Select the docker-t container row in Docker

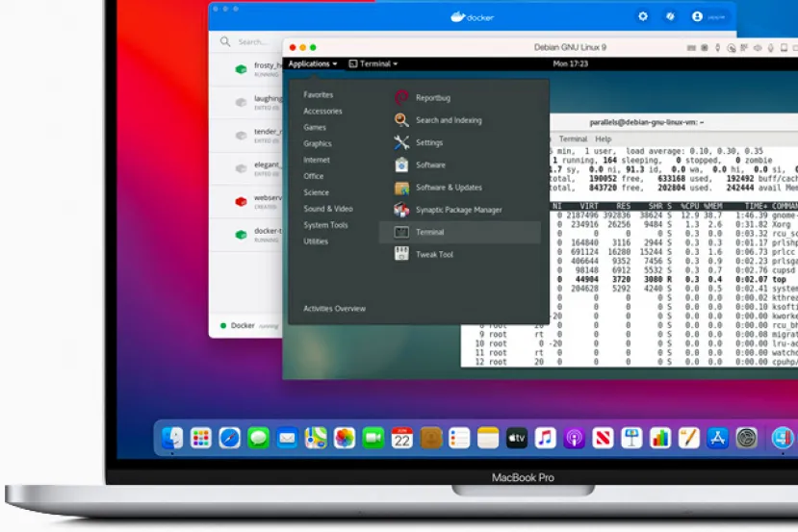pos(245,235)
